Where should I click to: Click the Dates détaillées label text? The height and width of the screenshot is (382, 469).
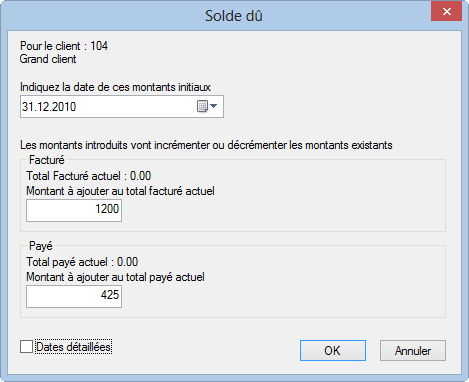(x=73, y=347)
